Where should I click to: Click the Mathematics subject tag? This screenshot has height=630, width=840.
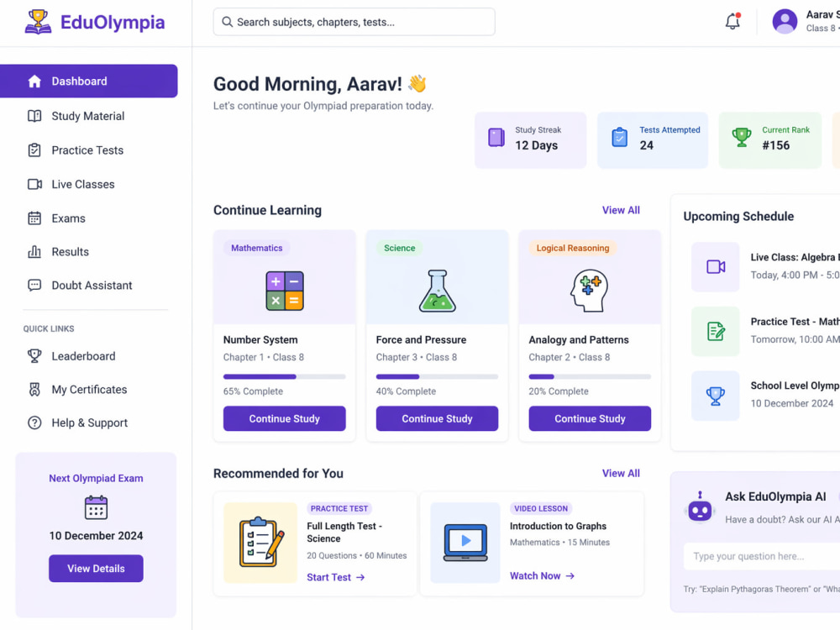click(x=256, y=248)
